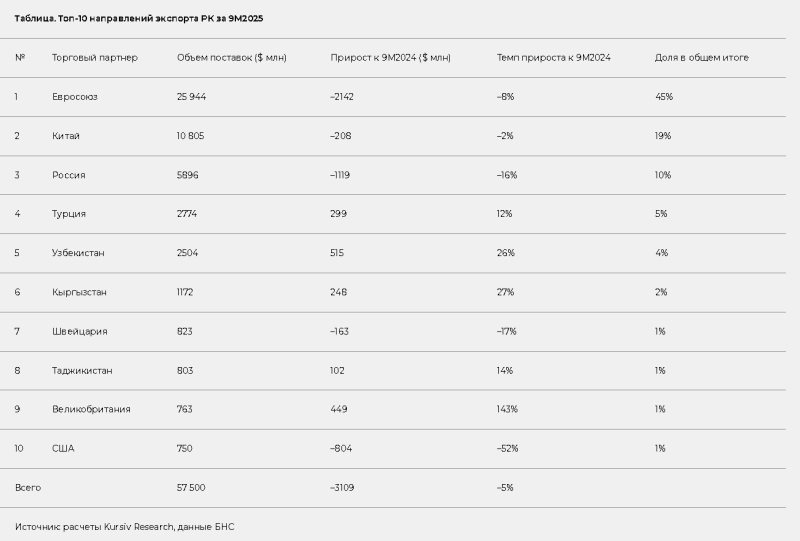Screen dimensions: 800x541
Task: Select Kyrgyzstan's growth rate 27%
Action: point(505,292)
